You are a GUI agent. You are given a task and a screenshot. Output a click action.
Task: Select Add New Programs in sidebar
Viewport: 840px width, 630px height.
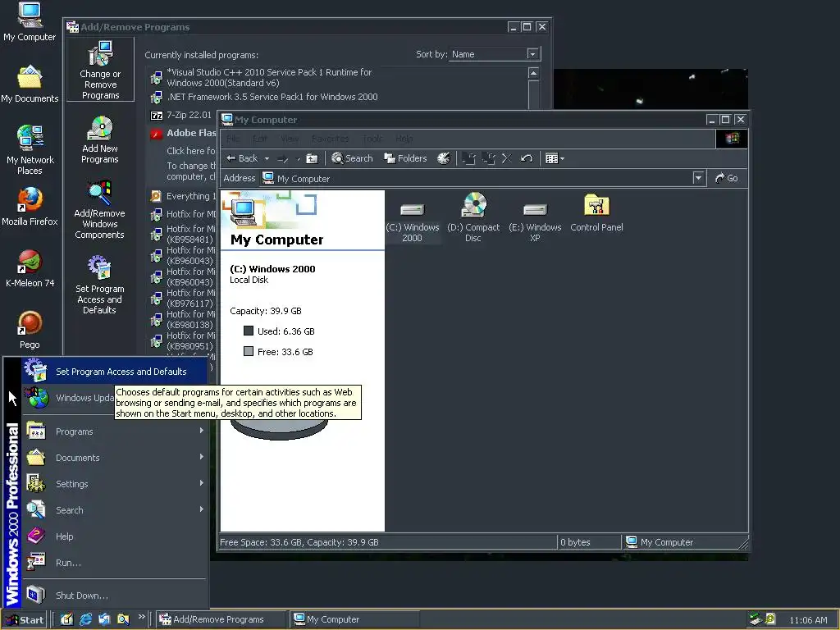100,139
